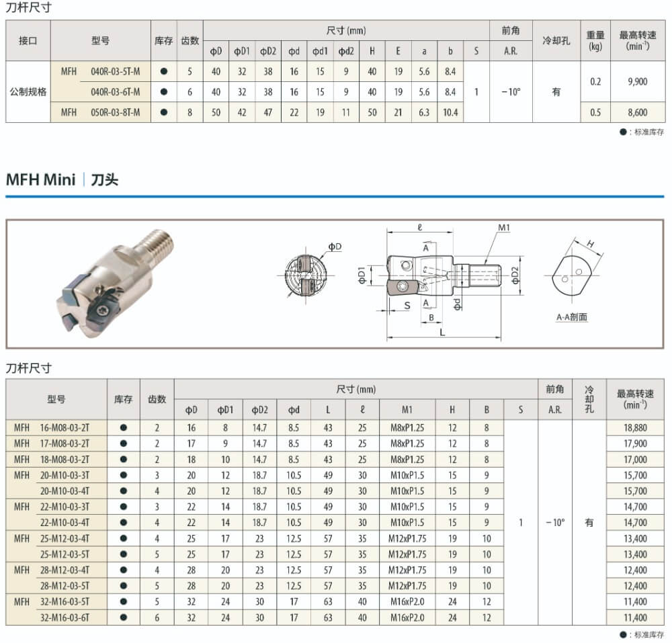Select the 'A-A剖面' label under the section drawing
The height and width of the screenshot is (643, 672).
click(x=572, y=317)
